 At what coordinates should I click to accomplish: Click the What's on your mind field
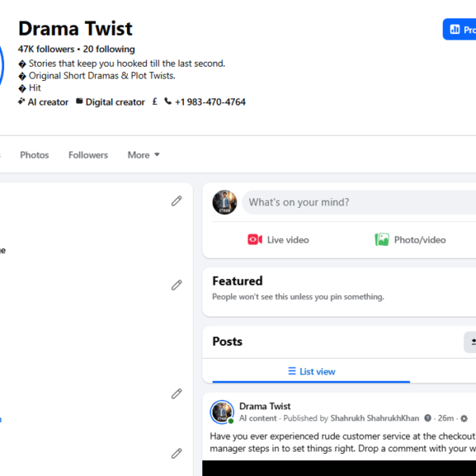click(x=359, y=202)
